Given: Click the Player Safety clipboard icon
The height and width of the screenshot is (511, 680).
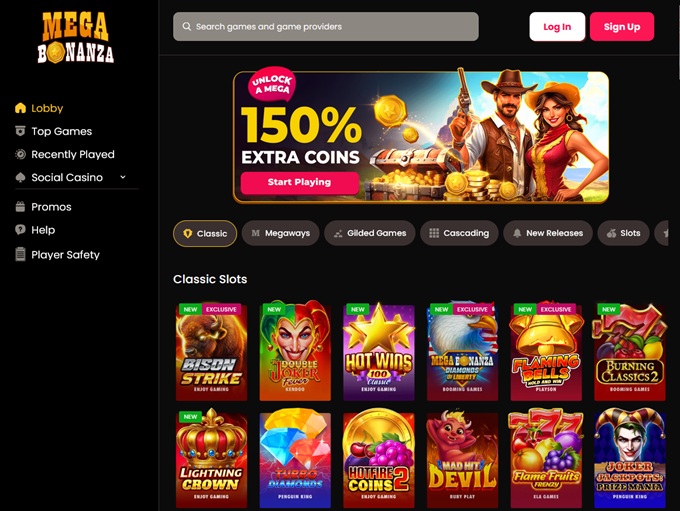Looking at the screenshot, I should point(20,254).
